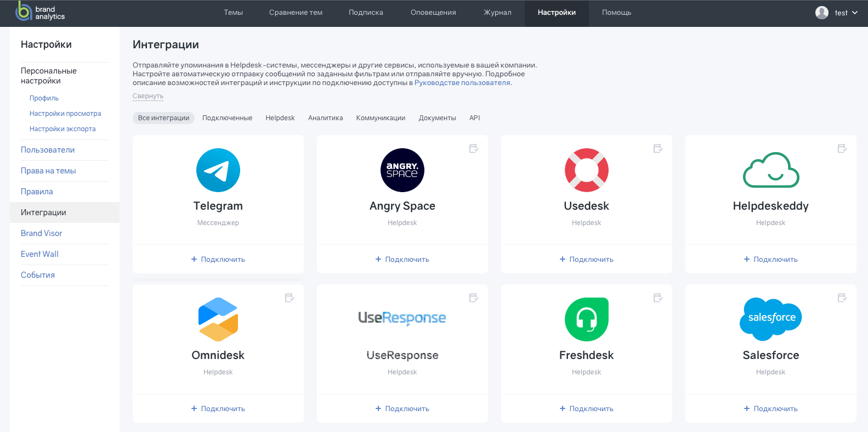
Task: Open the Темы menu
Action: tap(234, 13)
